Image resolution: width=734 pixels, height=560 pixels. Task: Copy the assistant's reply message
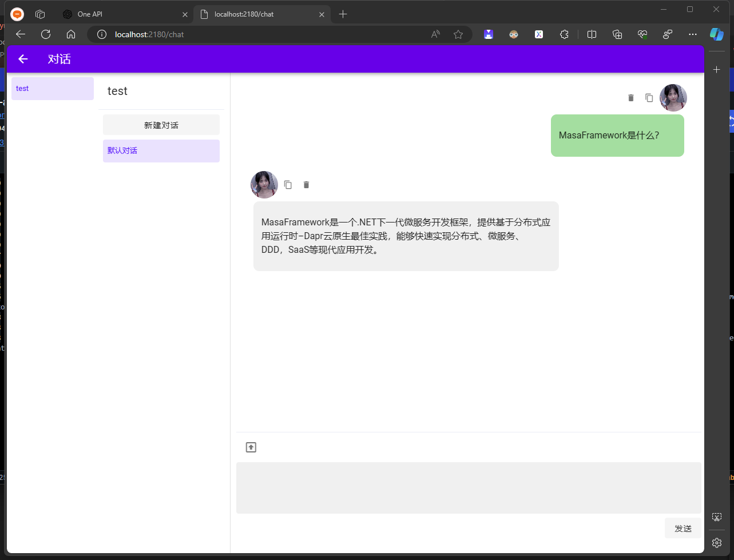click(288, 185)
